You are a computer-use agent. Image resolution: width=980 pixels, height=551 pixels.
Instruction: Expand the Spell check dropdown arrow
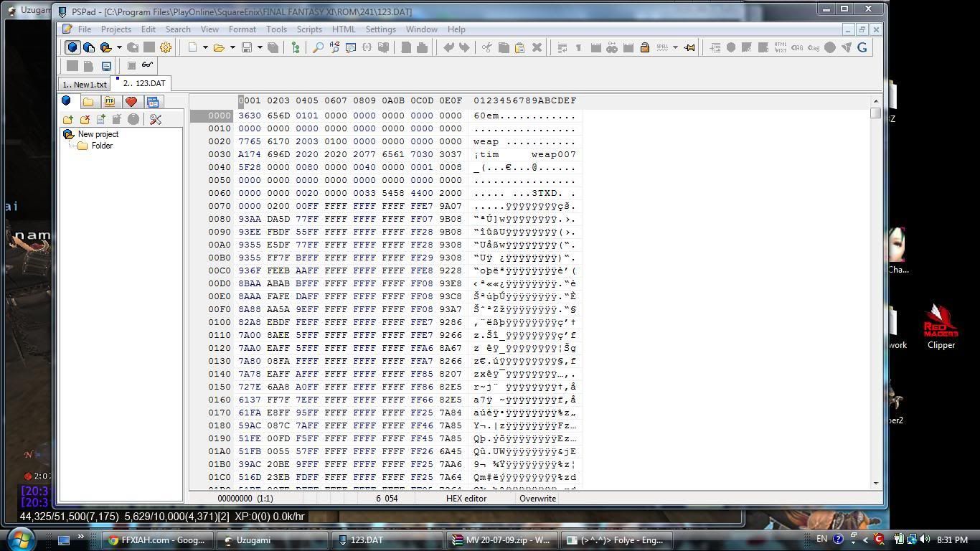point(675,47)
